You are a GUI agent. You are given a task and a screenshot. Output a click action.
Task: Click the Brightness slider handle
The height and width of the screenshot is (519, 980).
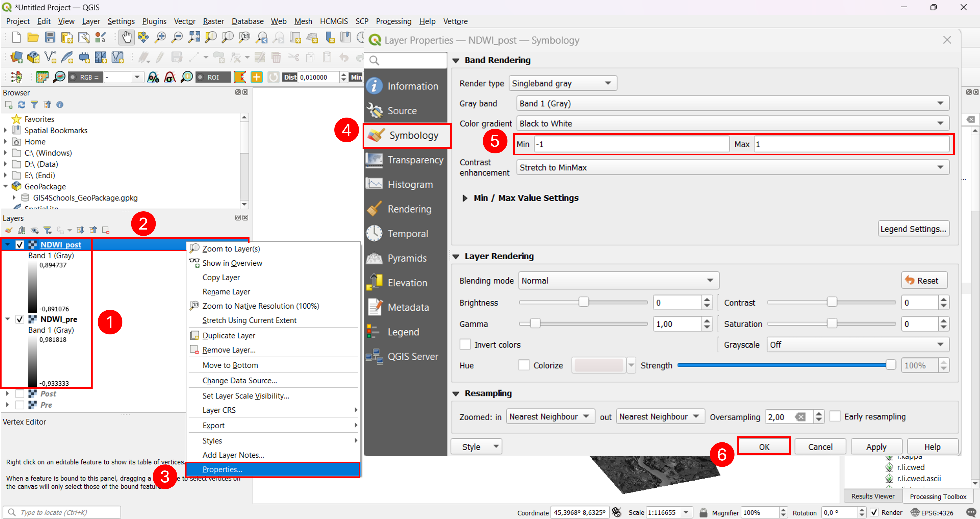[583, 302]
